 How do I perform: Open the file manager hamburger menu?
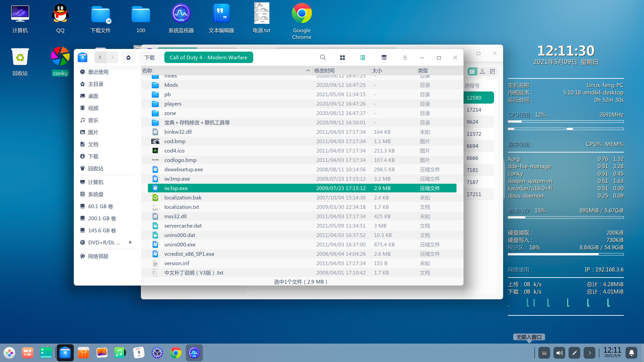click(405, 58)
